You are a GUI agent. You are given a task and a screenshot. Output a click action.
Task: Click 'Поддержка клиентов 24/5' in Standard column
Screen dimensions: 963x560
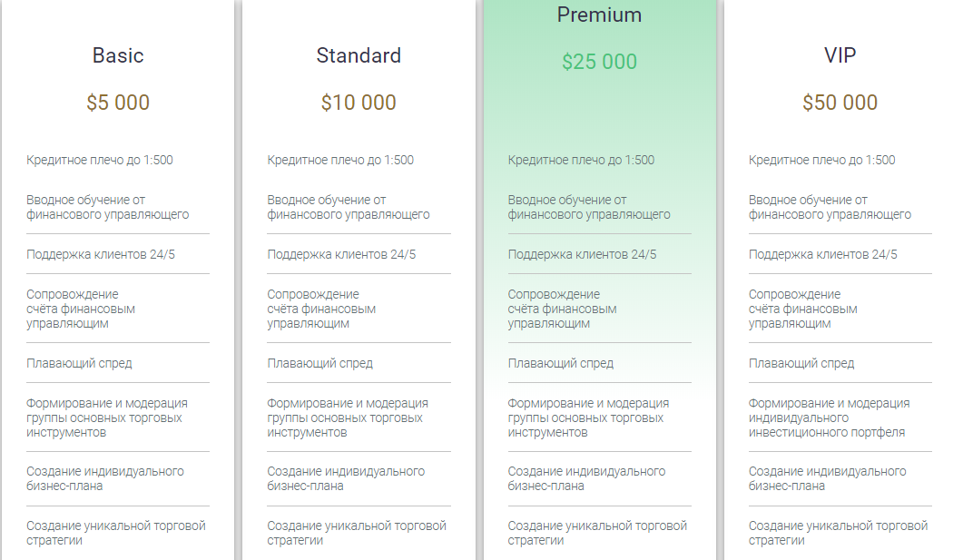(341, 254)
